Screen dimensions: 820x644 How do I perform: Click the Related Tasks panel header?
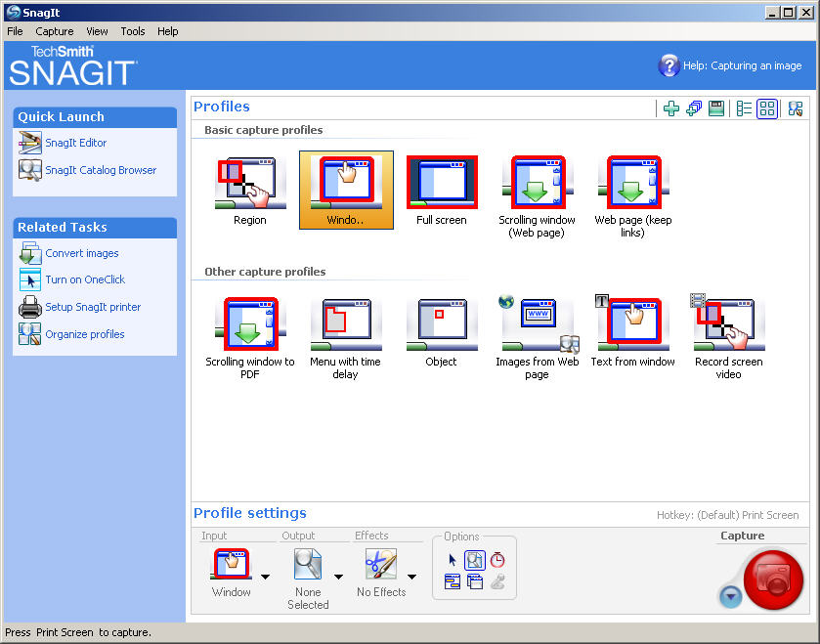pyautogui.click(x=95, y=228)
